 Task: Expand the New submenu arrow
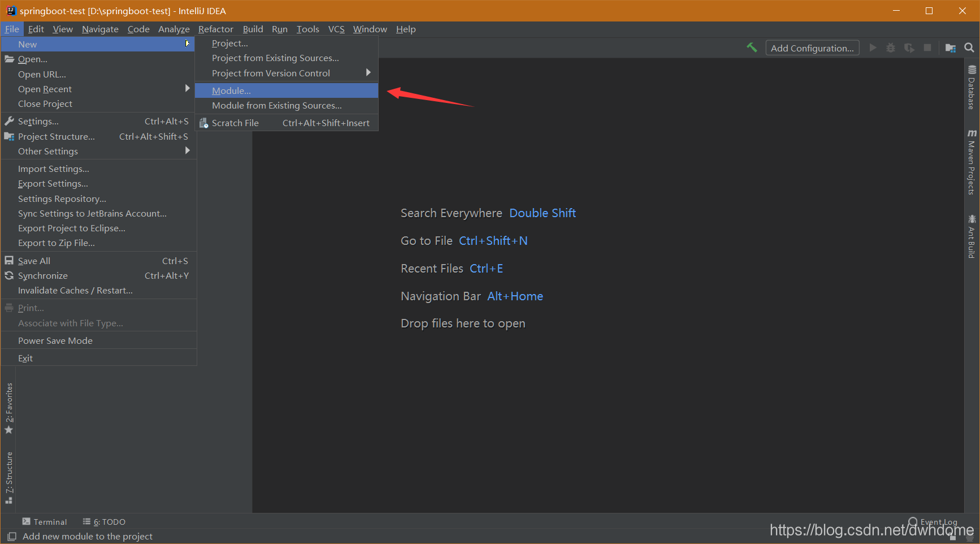187,44
